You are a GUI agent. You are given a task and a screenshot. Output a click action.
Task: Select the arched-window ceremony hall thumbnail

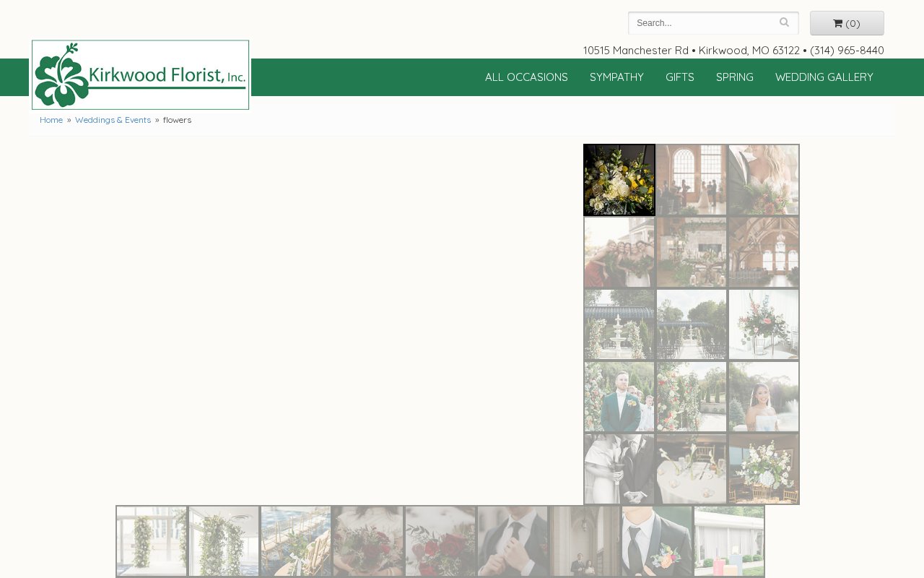point(692,180)
